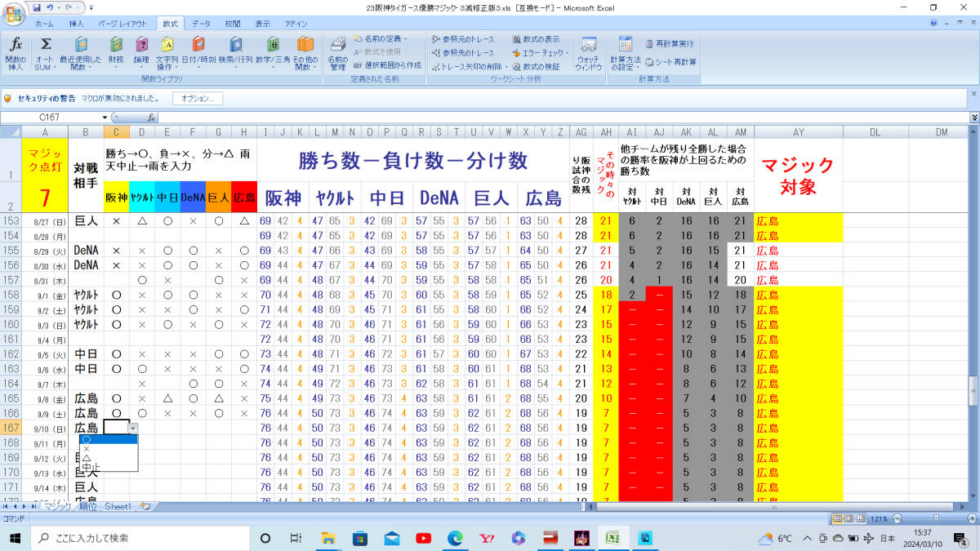The height and width of the screenshot is (551, 980).
Task: Click the 関数の挿入 (Insert Function) icon
Action: 16,54
